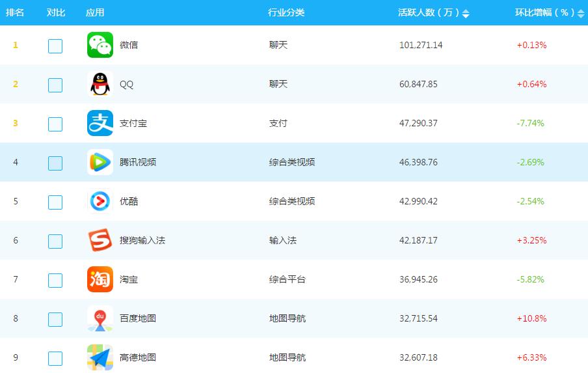Open the QQ app name link
Viewport: 588px width, 373px height.
[126, 84]
